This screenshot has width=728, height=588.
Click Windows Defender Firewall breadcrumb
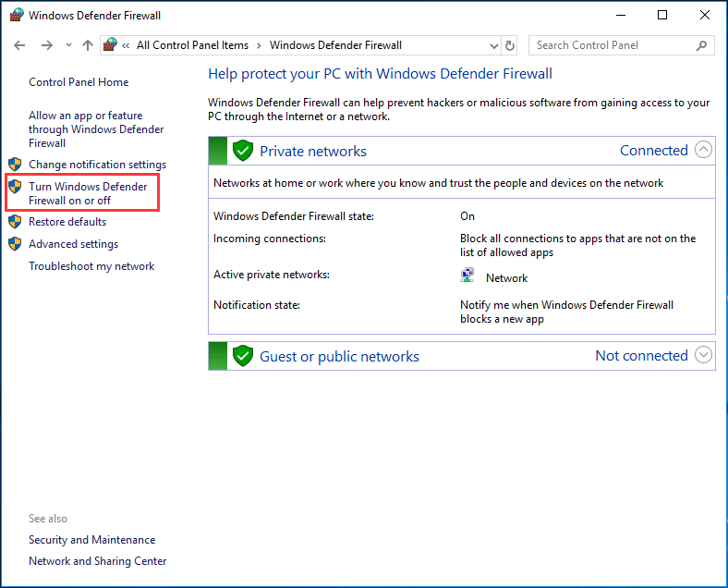click(335, 45)
